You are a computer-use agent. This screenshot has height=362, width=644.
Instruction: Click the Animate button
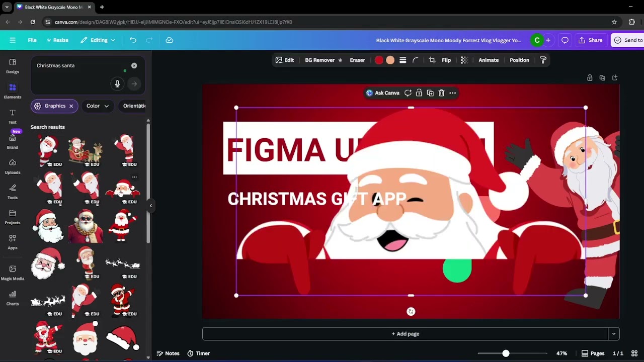click(489, 60)
